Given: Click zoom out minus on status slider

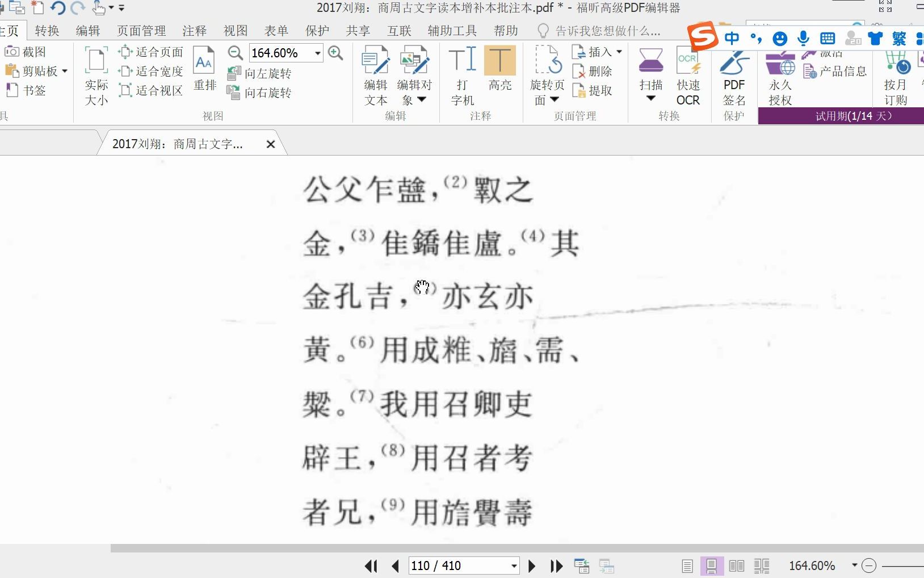Looking at the screenshot, I should (869, 566).
